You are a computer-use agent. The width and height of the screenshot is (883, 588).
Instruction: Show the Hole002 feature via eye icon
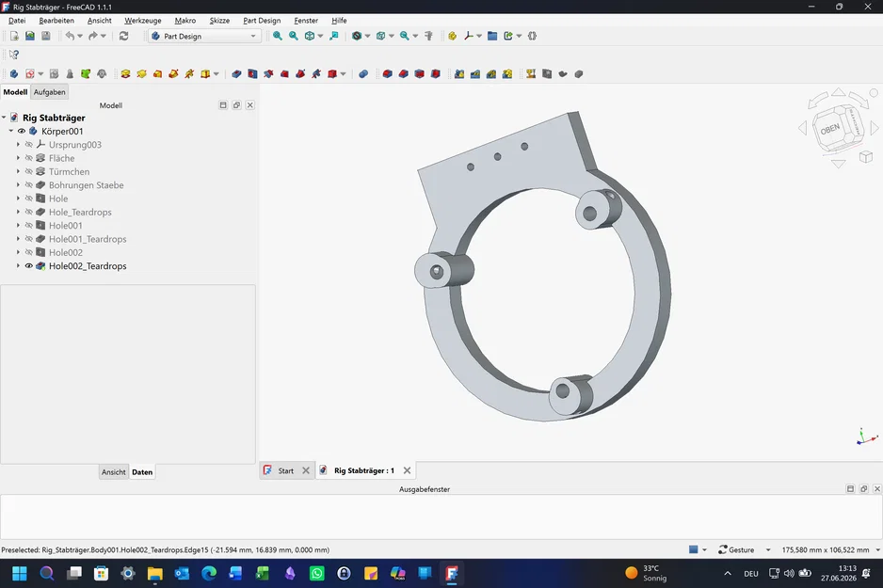click(29, 253)
